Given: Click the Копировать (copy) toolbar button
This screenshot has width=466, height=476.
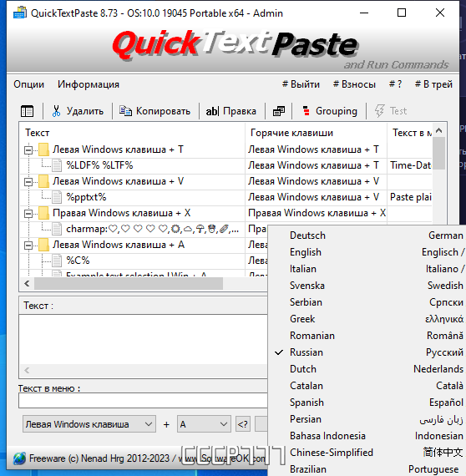Looking at the screenshot, I should tap(155, 111).
